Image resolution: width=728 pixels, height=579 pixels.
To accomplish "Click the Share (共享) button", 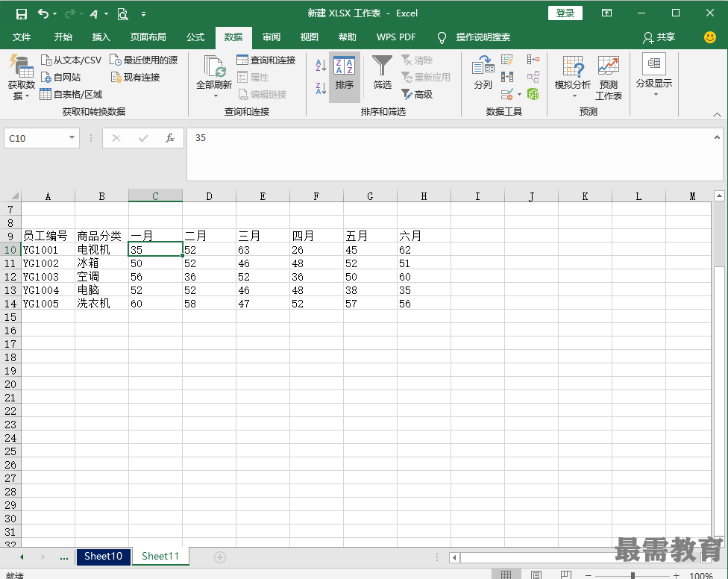I will 659,37.
